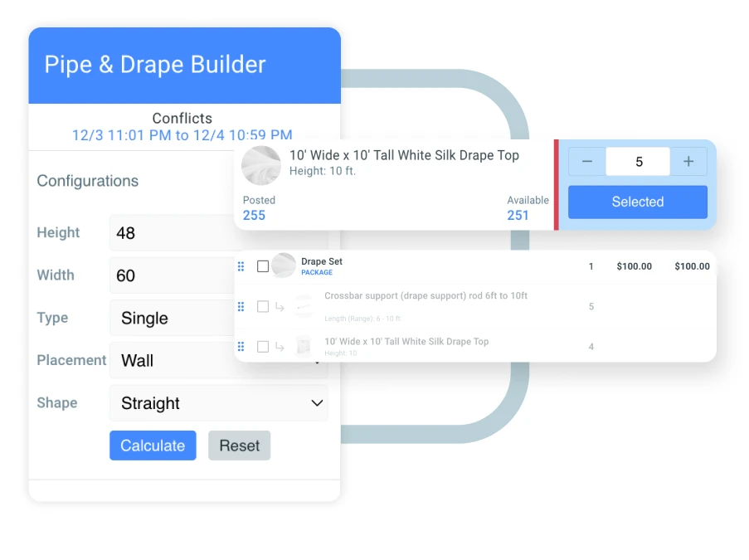Click the Calculate button
Screen dimensions: 749x560
pos(153,446)
